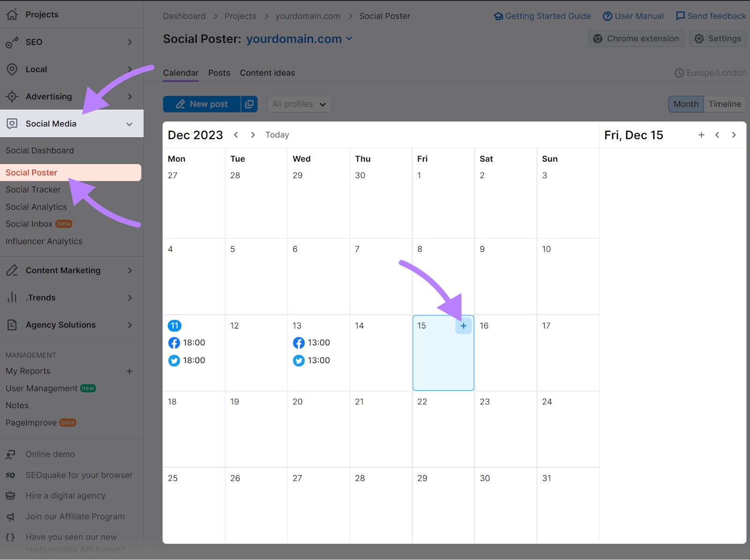Switch to the Posts tab
The width and height of the screenshot is (750, 560).
219,73
